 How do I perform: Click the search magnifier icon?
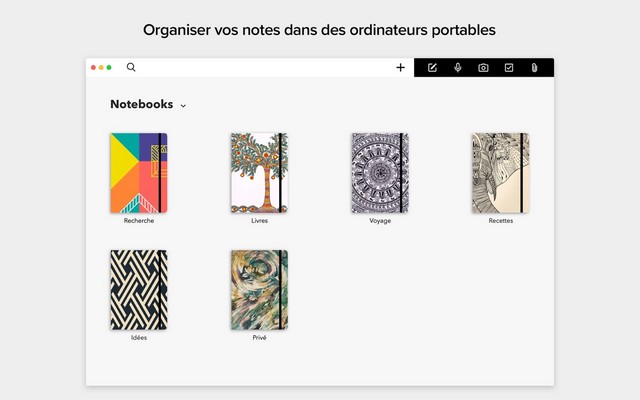[131, 67]
